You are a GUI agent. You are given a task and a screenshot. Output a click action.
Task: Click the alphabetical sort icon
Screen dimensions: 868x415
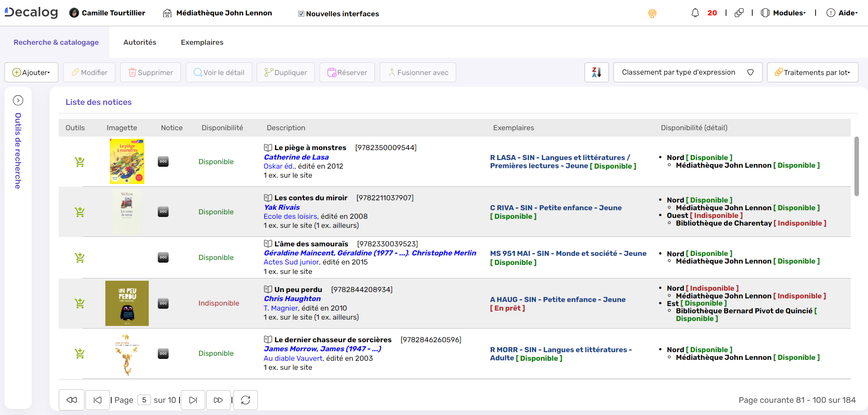596,72
